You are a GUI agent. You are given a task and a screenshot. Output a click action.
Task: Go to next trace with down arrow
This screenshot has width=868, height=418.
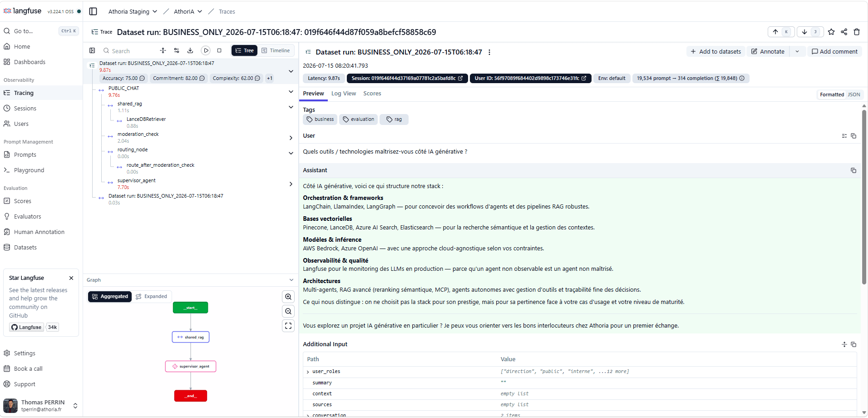click(810, 32)
